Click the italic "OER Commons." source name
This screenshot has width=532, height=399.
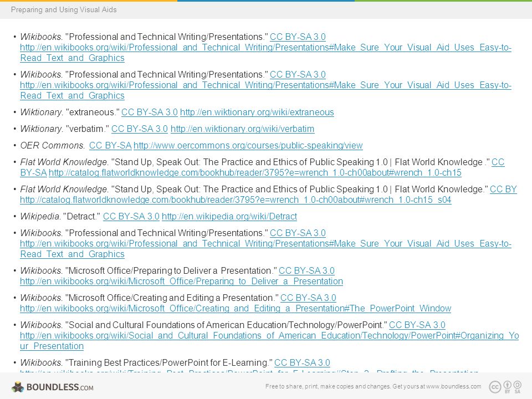coord(52,146)
